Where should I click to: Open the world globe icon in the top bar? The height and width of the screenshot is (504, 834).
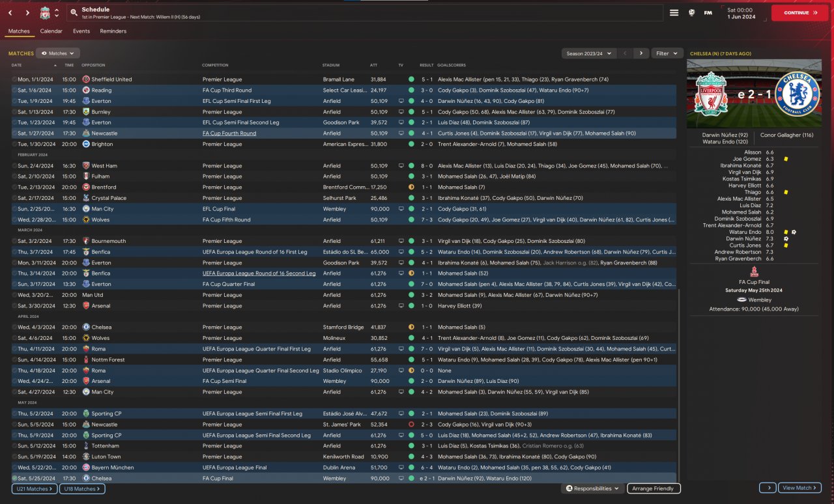(x=692, y=12)
